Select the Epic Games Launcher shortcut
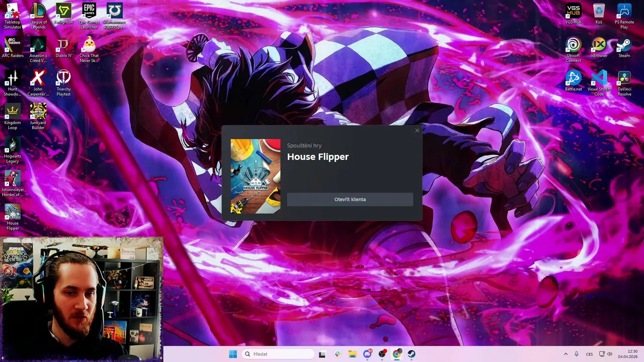 tap(89, 16)
